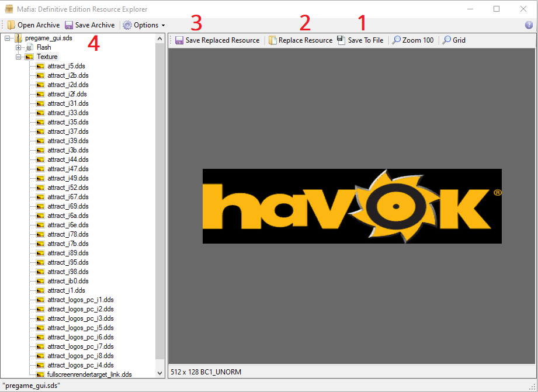Click the Save Replaced Resource disk icon
538x392 pixels.
click(x=179, y=40)
